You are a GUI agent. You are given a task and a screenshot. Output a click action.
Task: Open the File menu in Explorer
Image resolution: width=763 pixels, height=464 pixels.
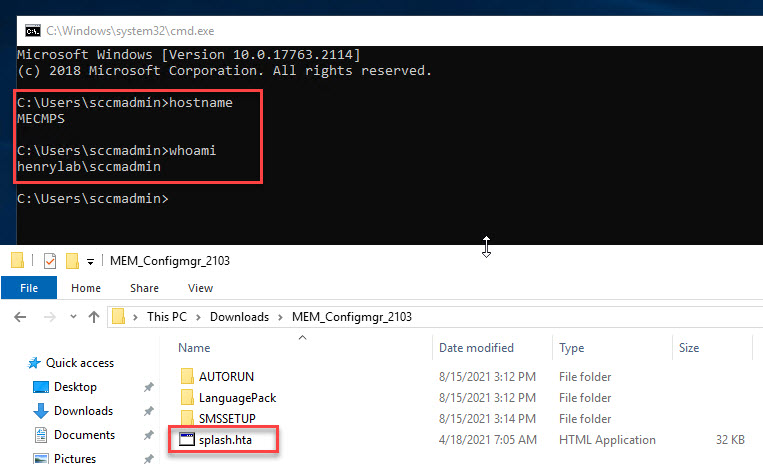(29, 288)
